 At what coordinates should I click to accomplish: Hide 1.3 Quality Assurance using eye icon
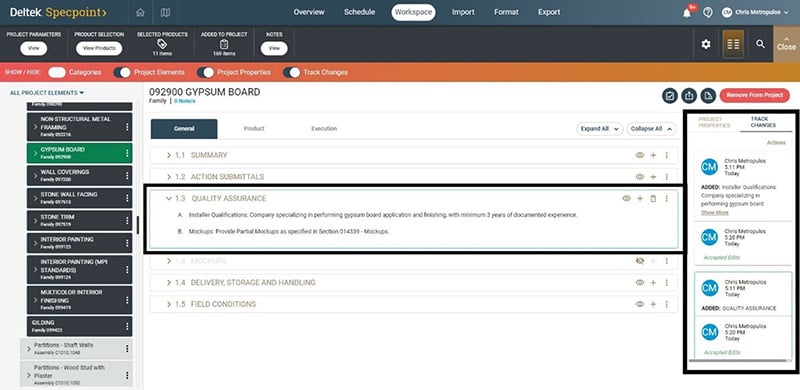click(x=627, y=199)
